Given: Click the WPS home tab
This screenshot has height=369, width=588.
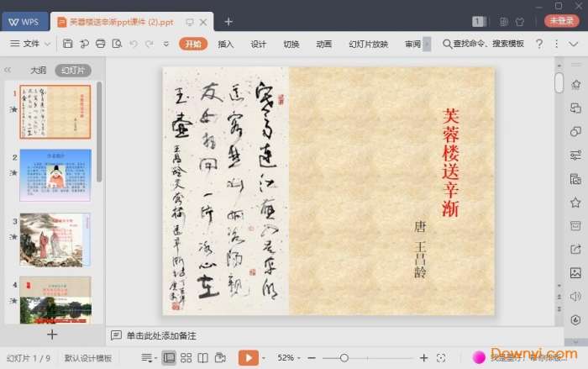Looking at the screenshot, I should pyautogui.click(x=24, y=22).
